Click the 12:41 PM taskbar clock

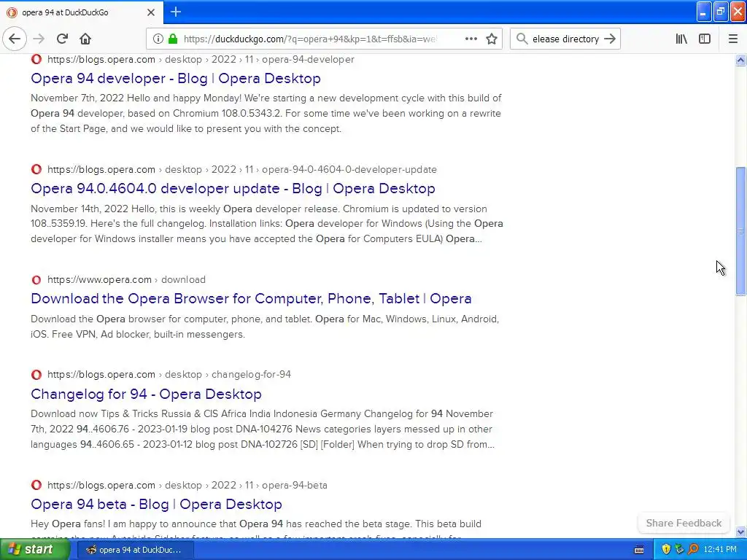[720, 550]
